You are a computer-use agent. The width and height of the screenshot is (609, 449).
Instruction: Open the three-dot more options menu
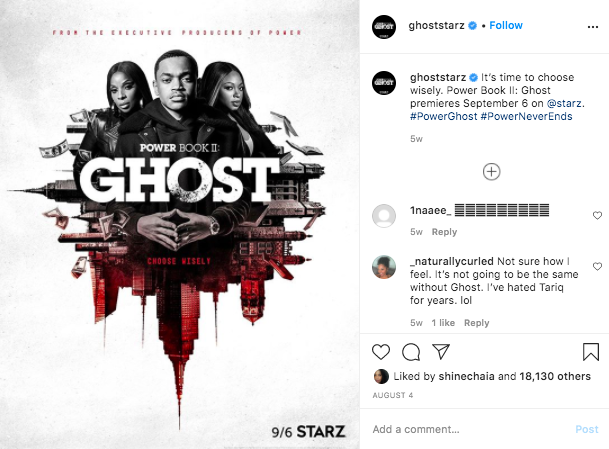point(593,27)
